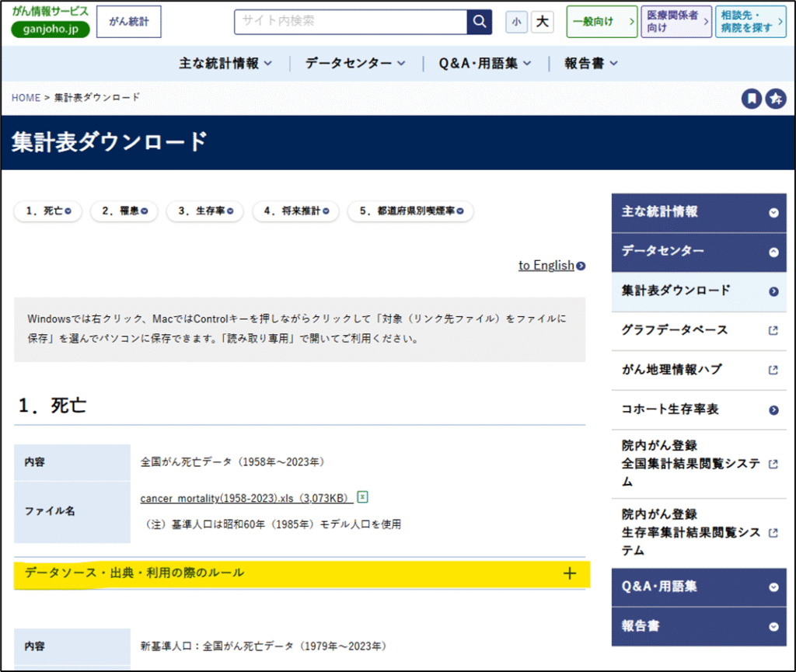Open データセンター dropdown in top navigation
This screenshot has width=796, height=672.
[x=355, y=64]
